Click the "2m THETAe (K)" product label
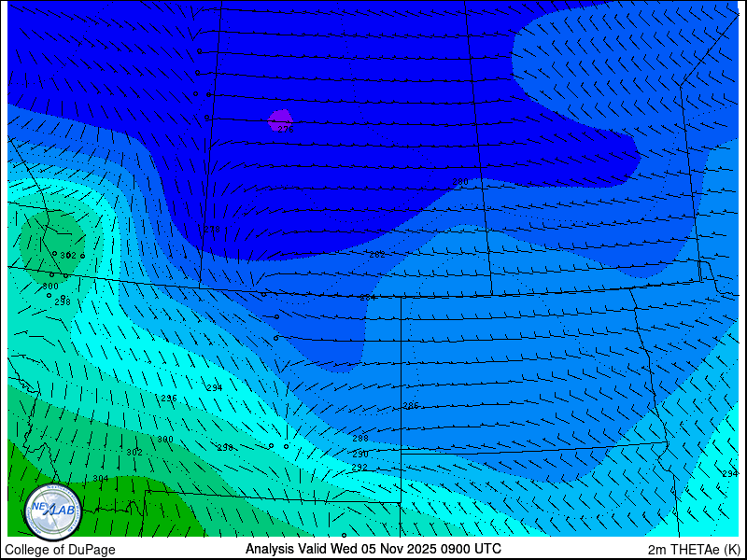This screenshot has height=560, width=747. [694, 549]
